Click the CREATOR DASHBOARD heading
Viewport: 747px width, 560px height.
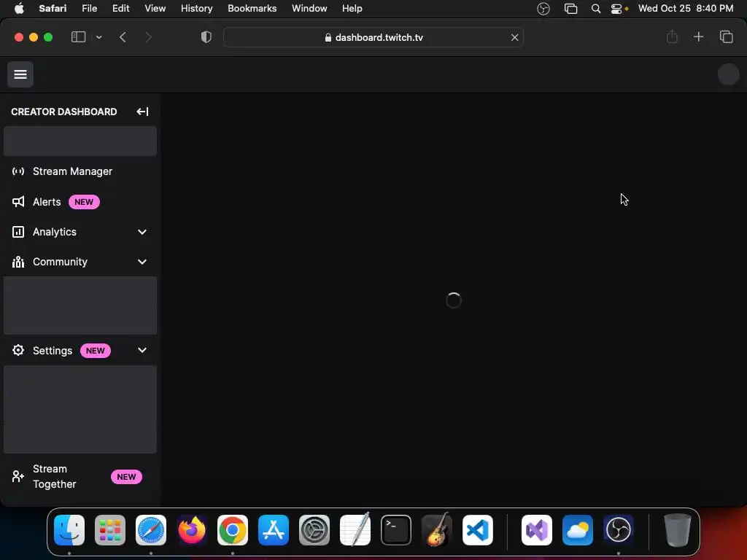tap(64, 112)
